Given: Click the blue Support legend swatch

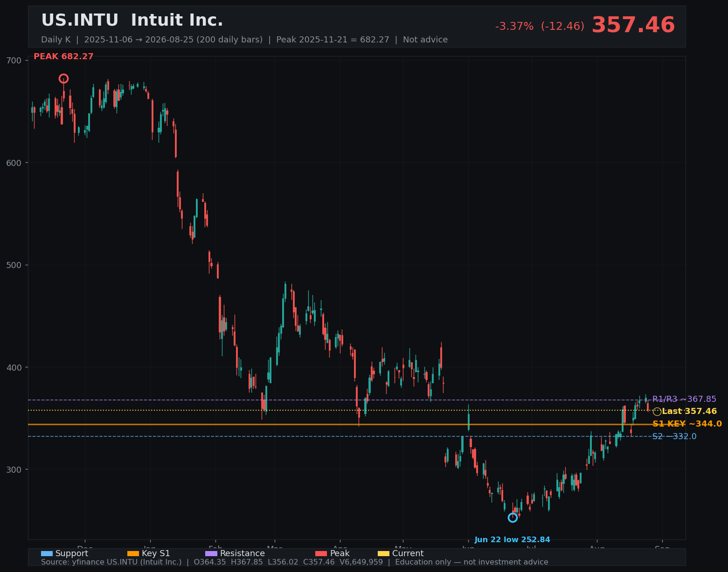Looking at the screenshot, I should click(47, 553).
